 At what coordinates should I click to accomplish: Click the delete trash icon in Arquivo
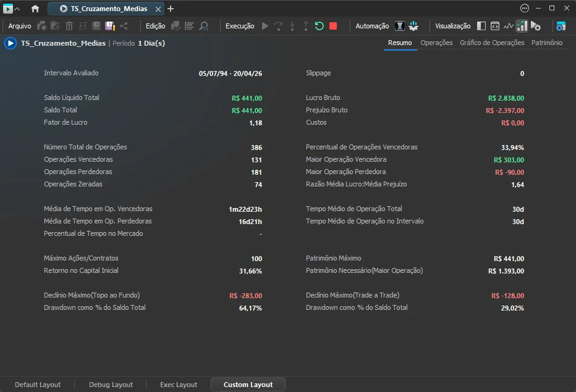point(69,26)
